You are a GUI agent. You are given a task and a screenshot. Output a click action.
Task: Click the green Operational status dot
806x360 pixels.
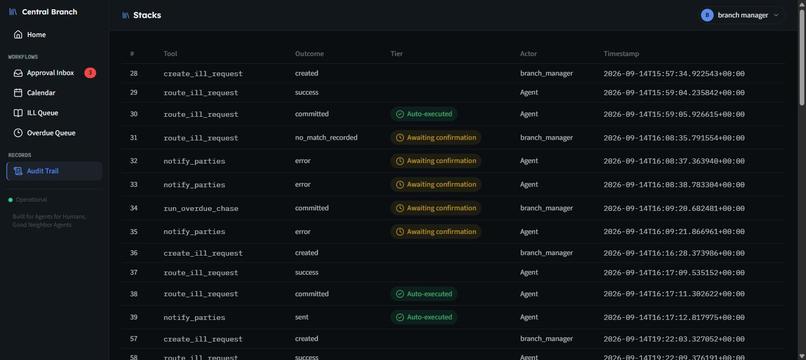pos(10,200)
